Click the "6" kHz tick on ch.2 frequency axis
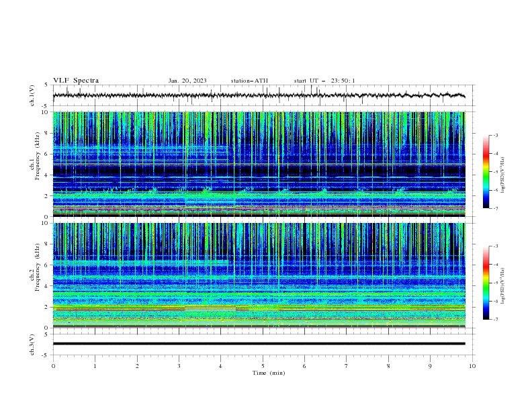 (x=46, y=265)
